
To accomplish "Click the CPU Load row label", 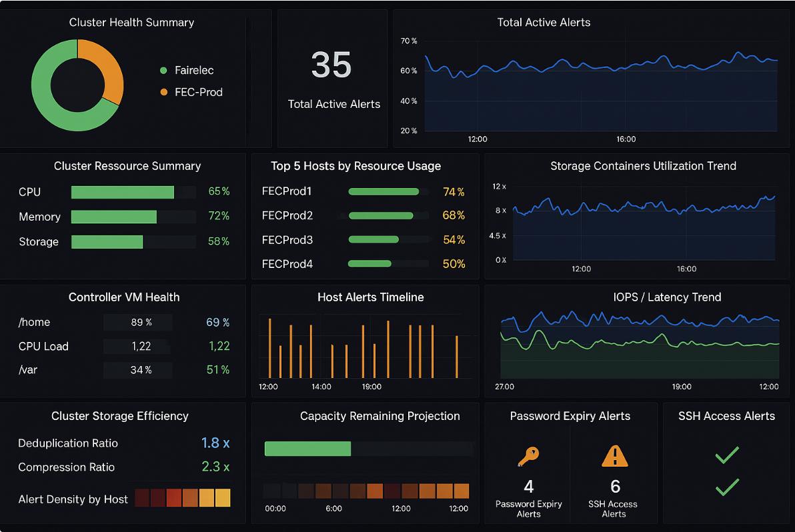I will [x=43, y=347].
